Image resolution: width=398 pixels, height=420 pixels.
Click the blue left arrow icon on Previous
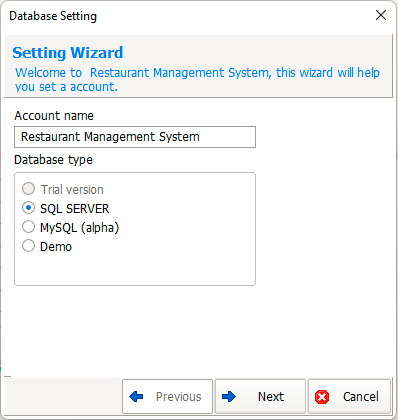(136, 397)
